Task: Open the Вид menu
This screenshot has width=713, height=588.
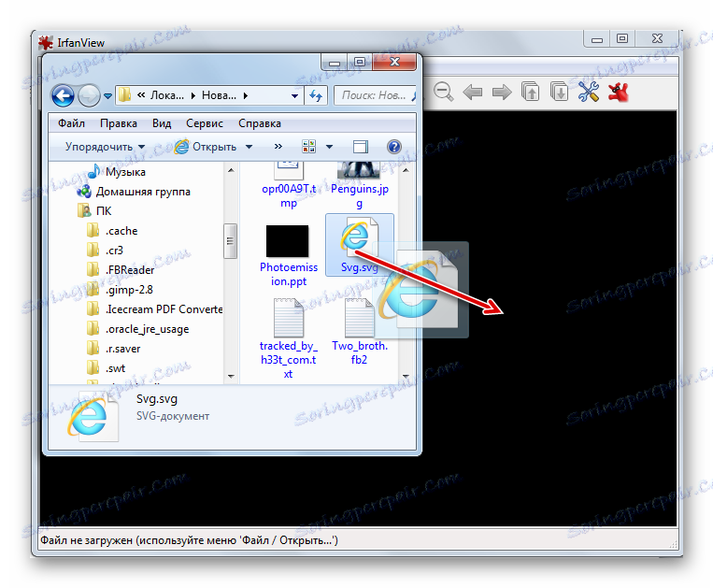Action: (x=162, y=123)
